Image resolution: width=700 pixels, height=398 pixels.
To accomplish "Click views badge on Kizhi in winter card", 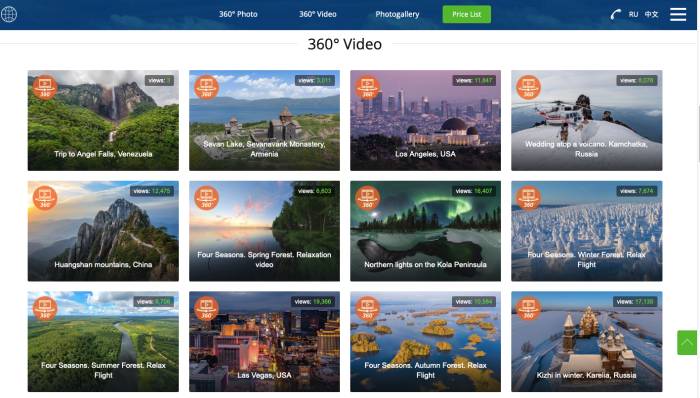I will [x=635, y=302].
